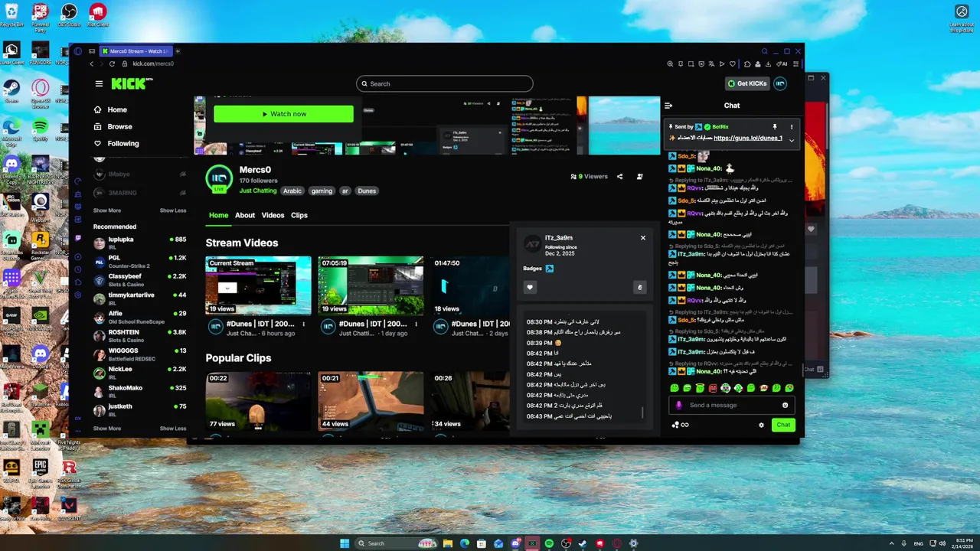Click the Get KICKs button
Viewport: 980px width, 551px height.
(747, 83)
